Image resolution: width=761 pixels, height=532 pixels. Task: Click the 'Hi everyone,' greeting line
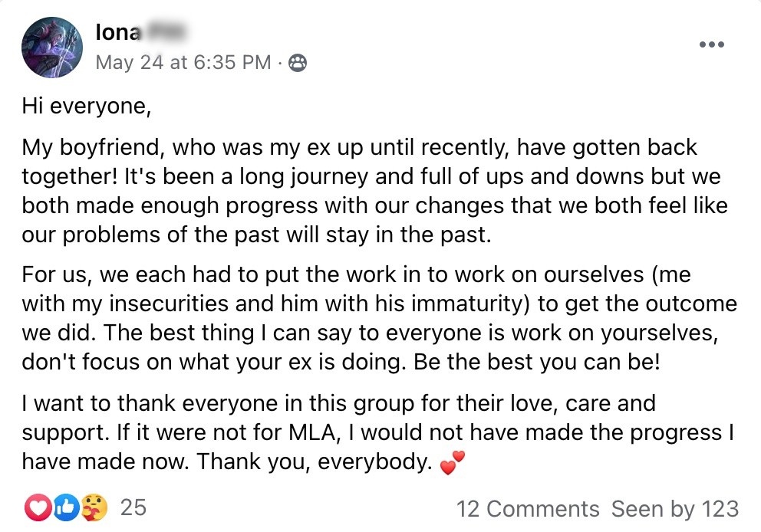point(87,107)
